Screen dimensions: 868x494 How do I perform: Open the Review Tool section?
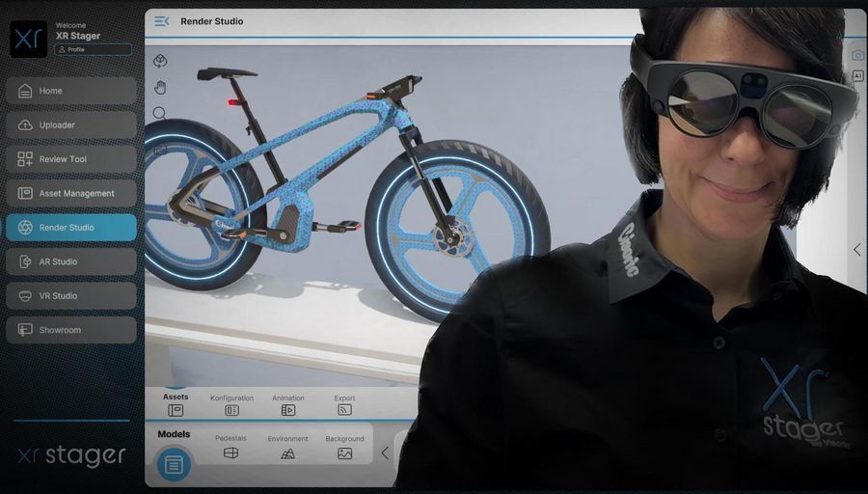71,159
